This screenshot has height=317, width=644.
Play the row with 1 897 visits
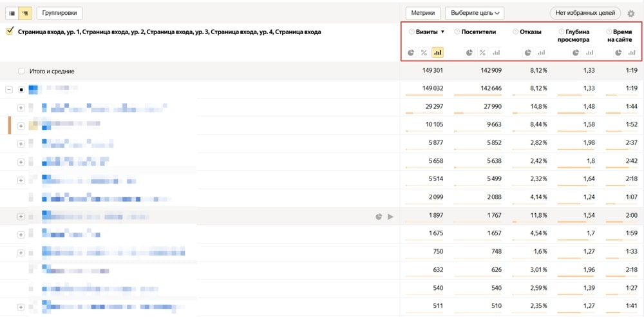(391, 216)
